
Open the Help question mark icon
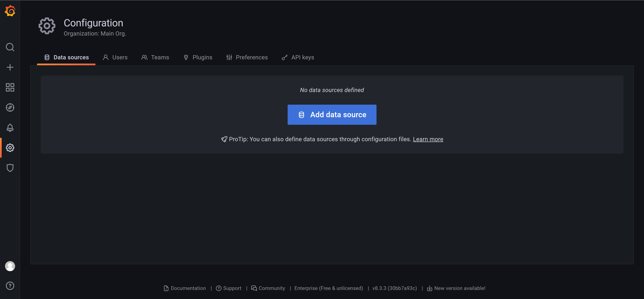coord(10,286)
